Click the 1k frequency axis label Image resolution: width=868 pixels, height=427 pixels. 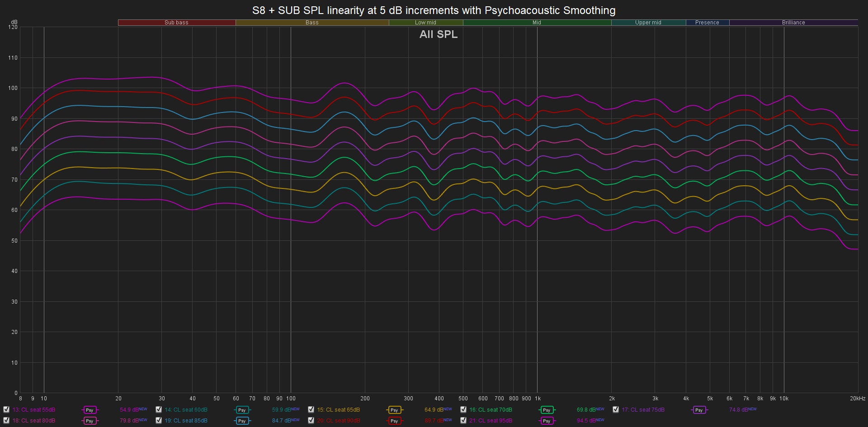[x=538, y=399]
